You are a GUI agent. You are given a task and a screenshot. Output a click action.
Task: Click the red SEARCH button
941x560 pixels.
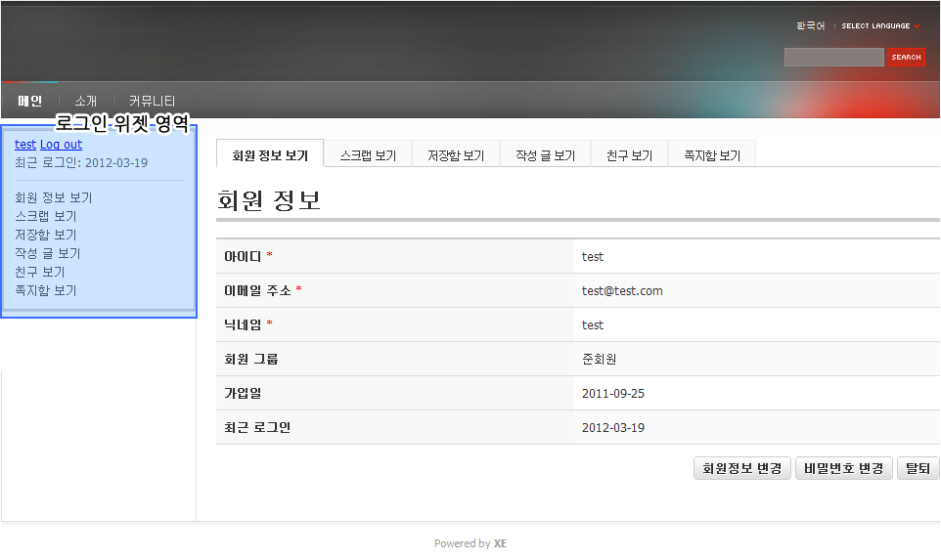906,58
